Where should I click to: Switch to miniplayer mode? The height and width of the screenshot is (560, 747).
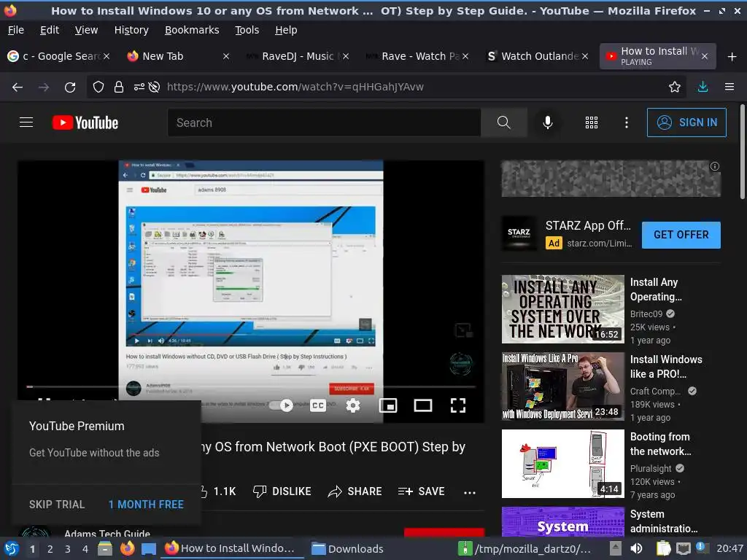(388, 405)
